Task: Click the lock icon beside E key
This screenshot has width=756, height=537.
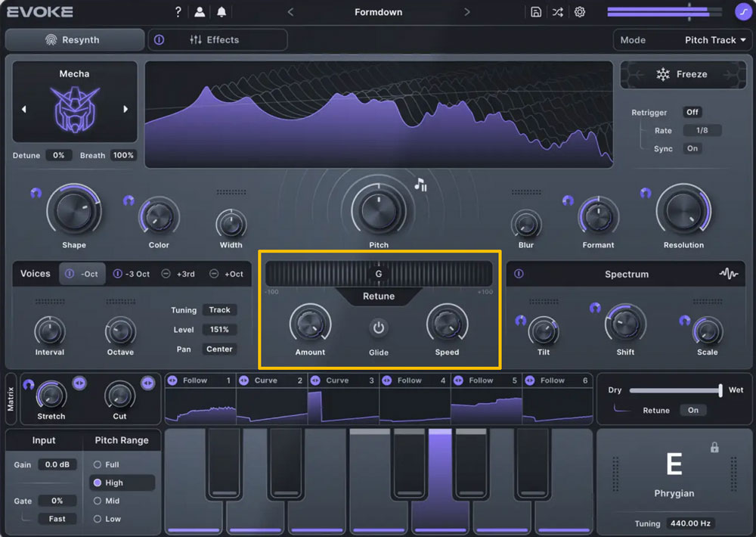Action: [714, 448]
